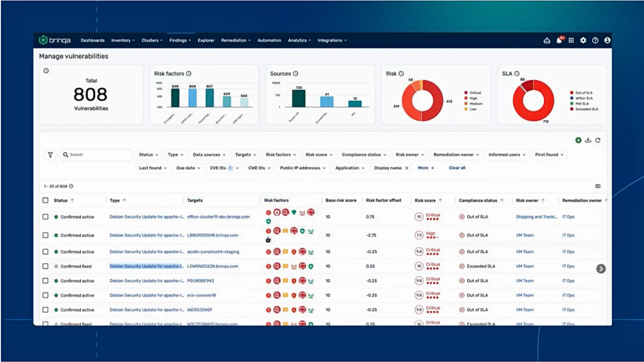Open the apps grid launcher

click(571, 40)
